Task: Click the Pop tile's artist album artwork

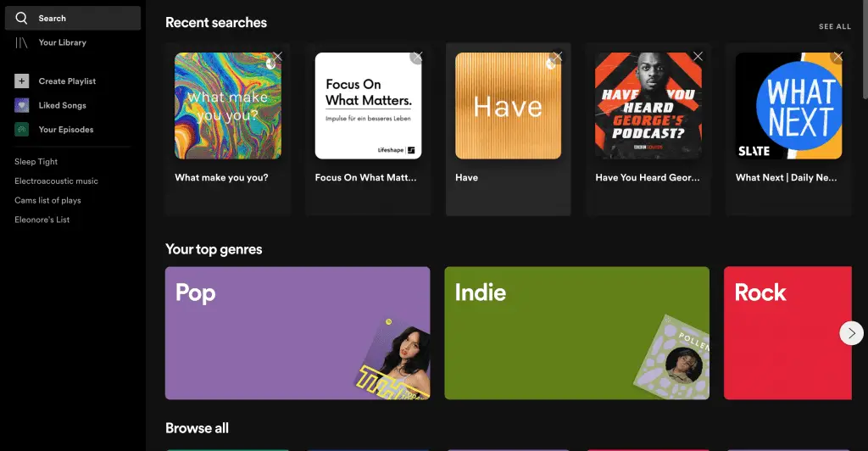Action: (394, 359)
